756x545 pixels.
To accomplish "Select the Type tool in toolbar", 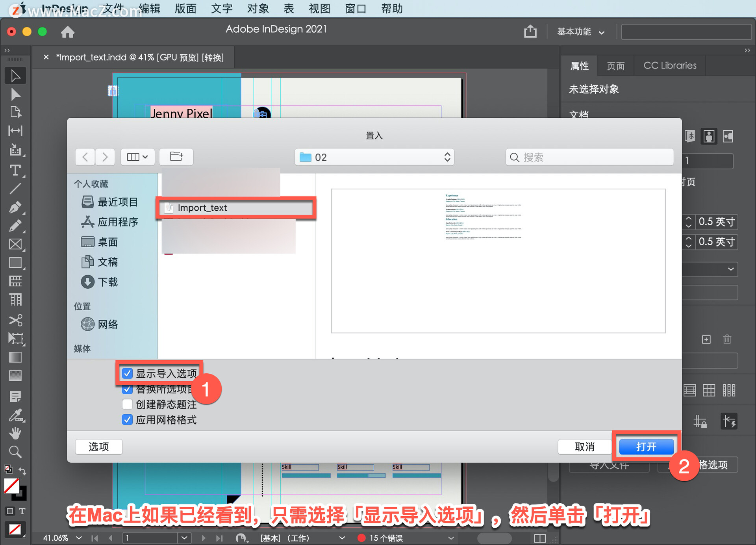I will (x=15, y=171).
